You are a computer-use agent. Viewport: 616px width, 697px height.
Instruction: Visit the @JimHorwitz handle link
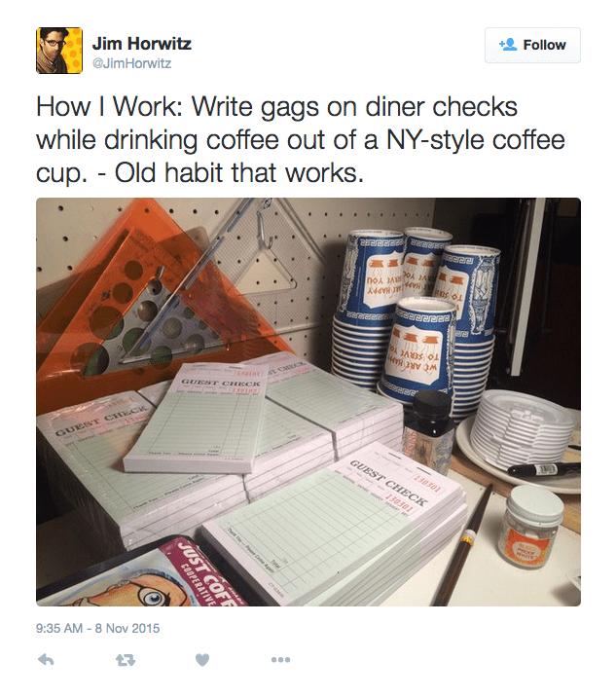(131, 63)
